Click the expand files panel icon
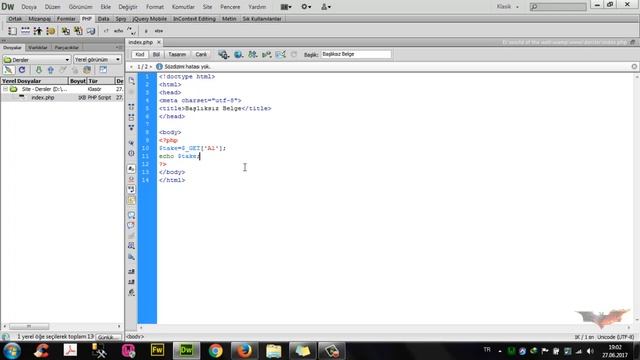Screen dimensions: 640x360 click(x=103, y=70)
